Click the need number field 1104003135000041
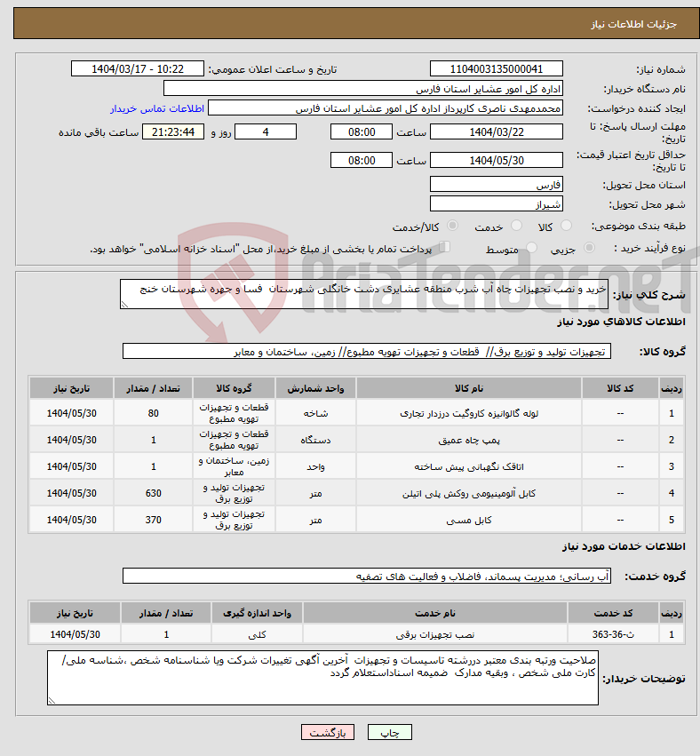The height and width of the screenshot is (756, 700). pyautogui.click(x=496, y=69)
